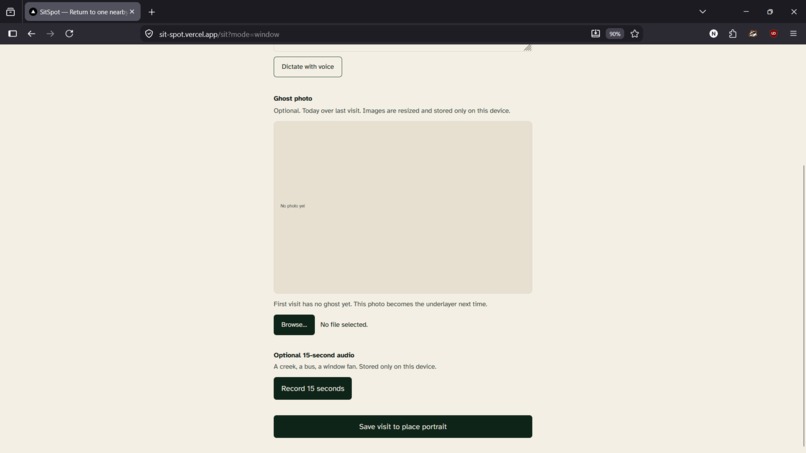
Task: Open the N account extension icon
Action: coord(713,34)
